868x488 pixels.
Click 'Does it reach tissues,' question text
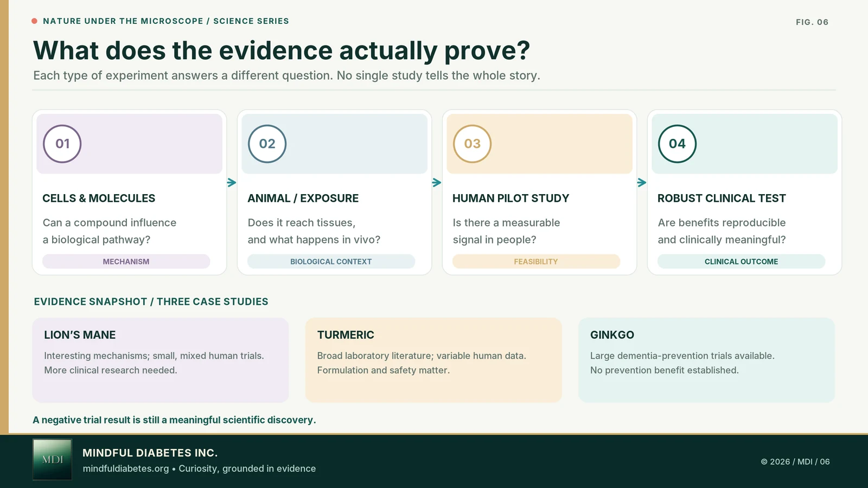pos(302,223)
